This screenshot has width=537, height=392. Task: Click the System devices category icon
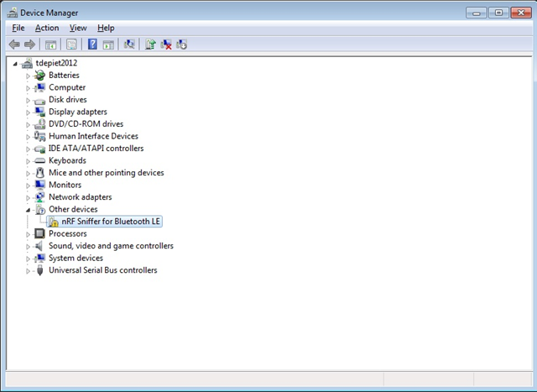tap(39, 258)
